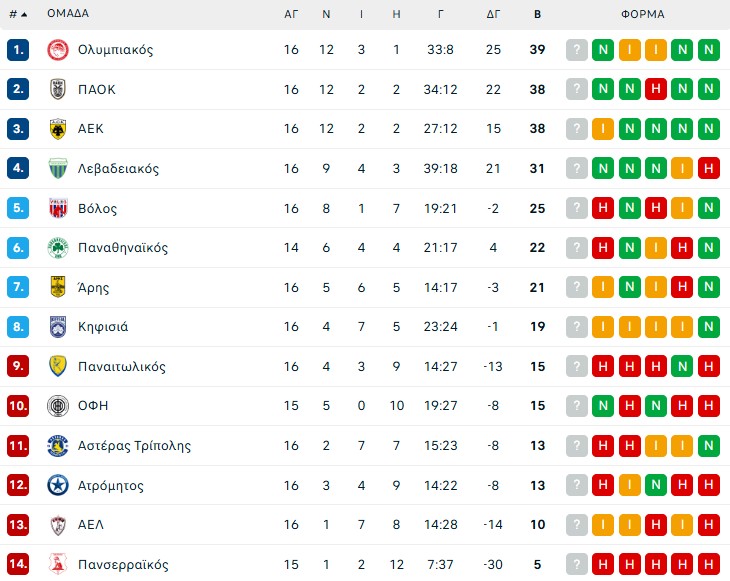Open the Κηφισιά team page link

[103, 327]
